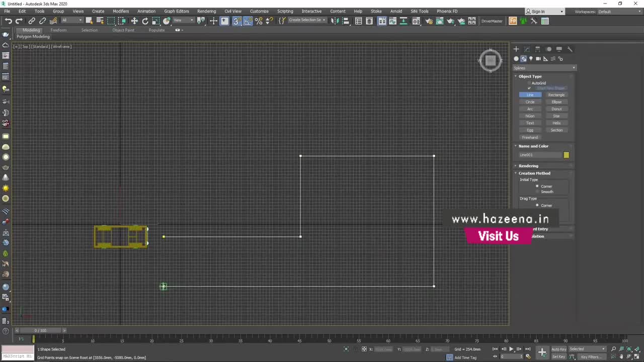Click the Freehand shape button
This screenshot has height=362, width=644.
click(x=530, y=137)
